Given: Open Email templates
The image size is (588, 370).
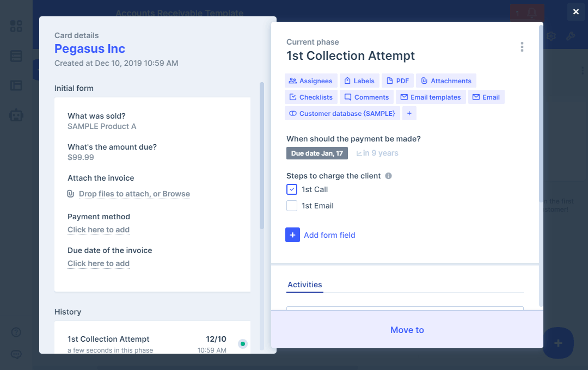Looking at the screenshot, I should (x=430, y=97).
